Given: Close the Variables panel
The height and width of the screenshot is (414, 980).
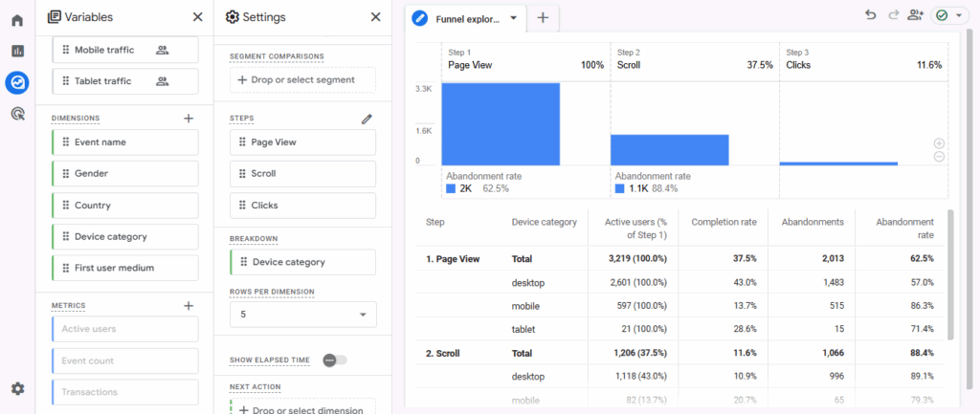Looking at the screenshot, I should 197,16.
